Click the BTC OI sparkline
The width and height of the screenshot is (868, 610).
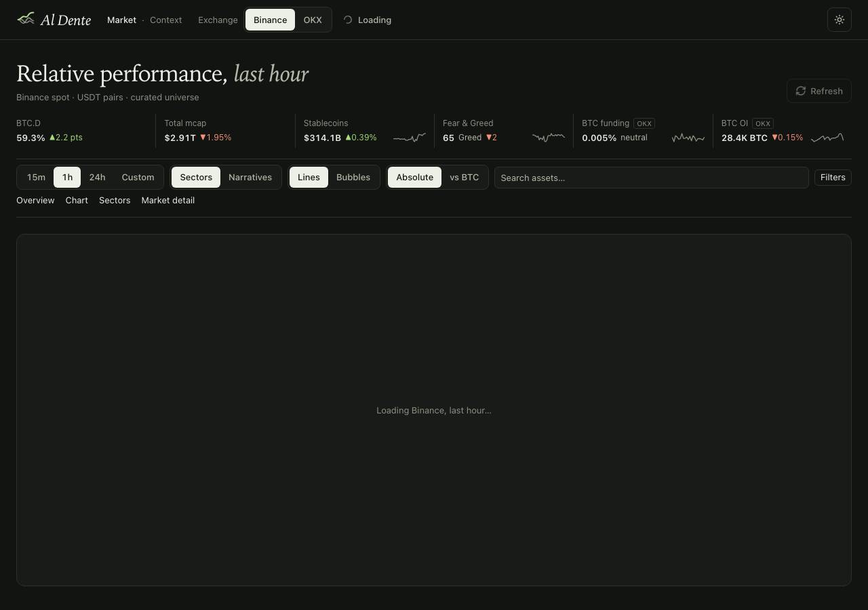coord(827,138)
